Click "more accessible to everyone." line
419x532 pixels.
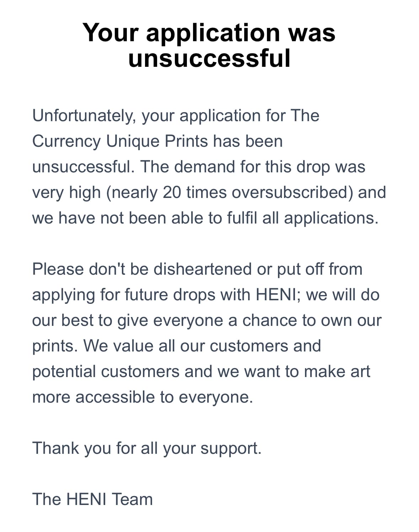[x=143, y=397]
